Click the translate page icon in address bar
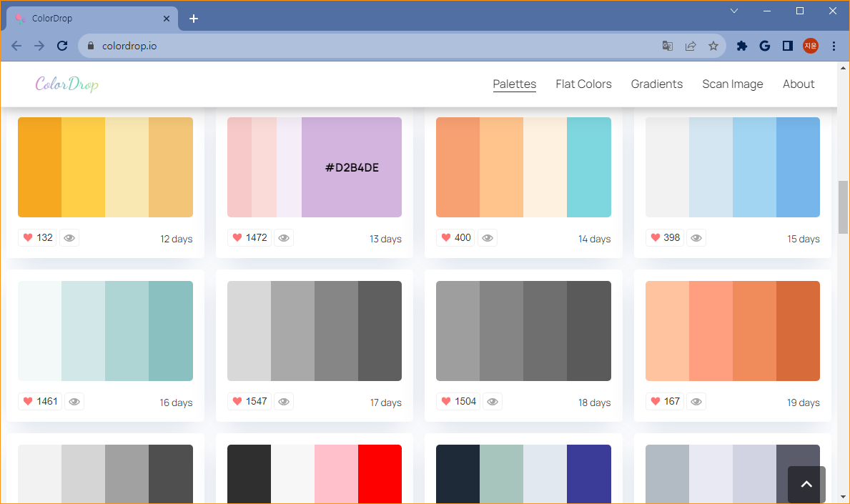Image resolution: width=850 pixels, height=504 pixels. [667, 46]
